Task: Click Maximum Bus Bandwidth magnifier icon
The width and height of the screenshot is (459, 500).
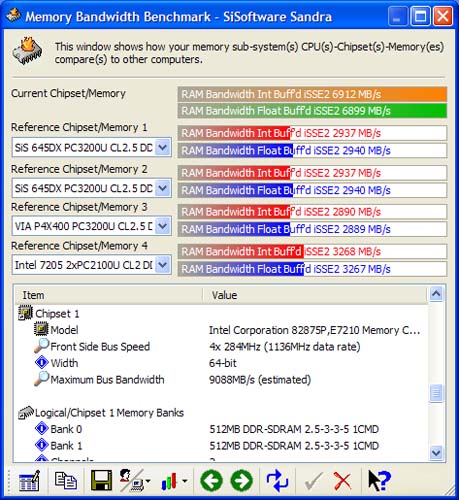Action: [41, 379]
